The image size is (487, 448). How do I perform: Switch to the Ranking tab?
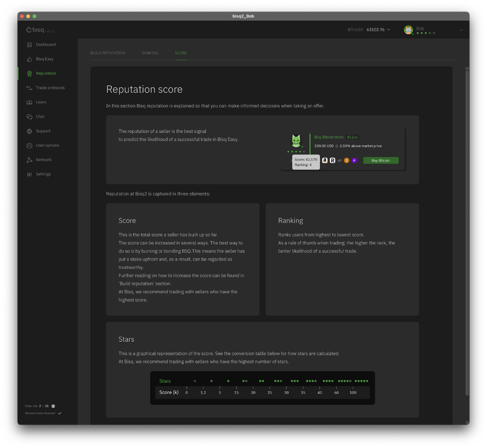point(150,53)
